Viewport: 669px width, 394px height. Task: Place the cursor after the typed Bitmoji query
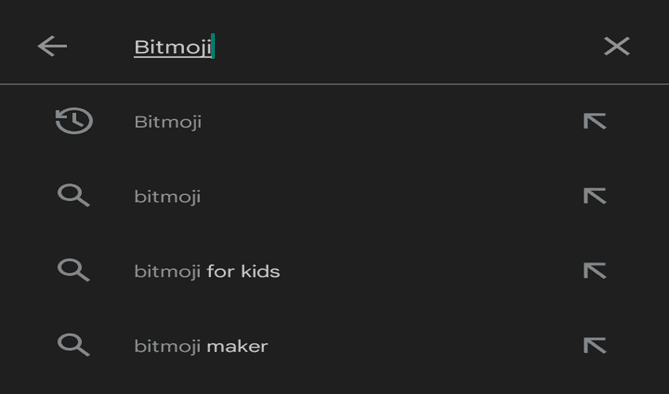pyautogui.click(x=213, y=46)
